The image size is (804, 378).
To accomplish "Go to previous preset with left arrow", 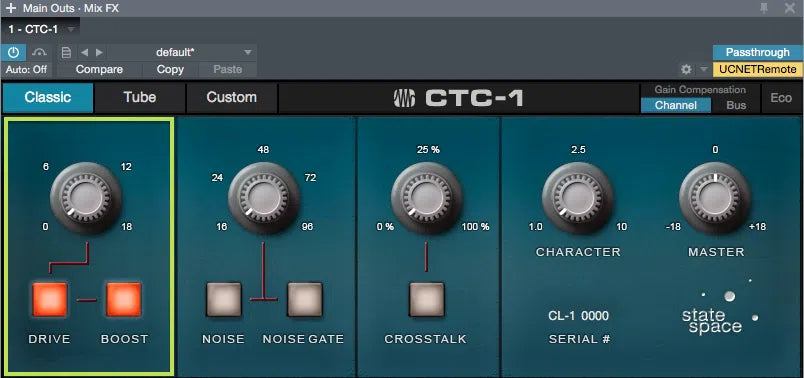I will tap(85, 52).
